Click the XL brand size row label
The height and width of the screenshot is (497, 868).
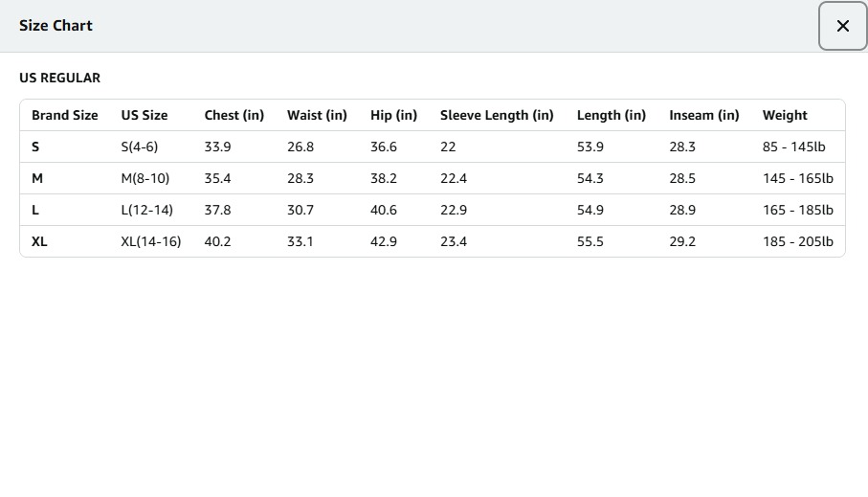[x=39, y=241]
